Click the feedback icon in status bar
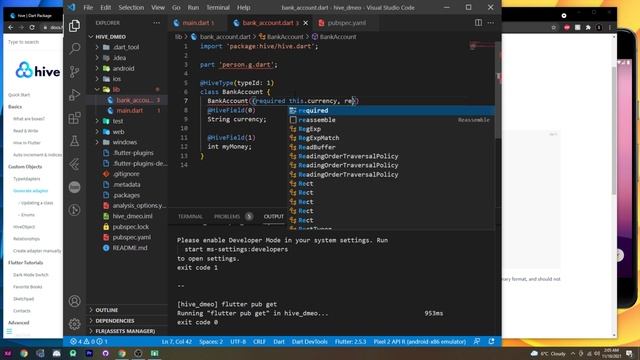 pos(477,342)
